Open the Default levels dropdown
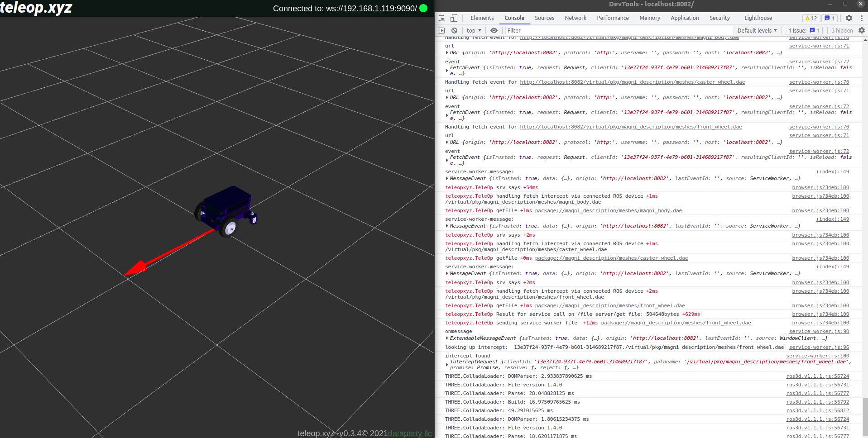Screen dimensions: 868x438 tap(757, 30)
